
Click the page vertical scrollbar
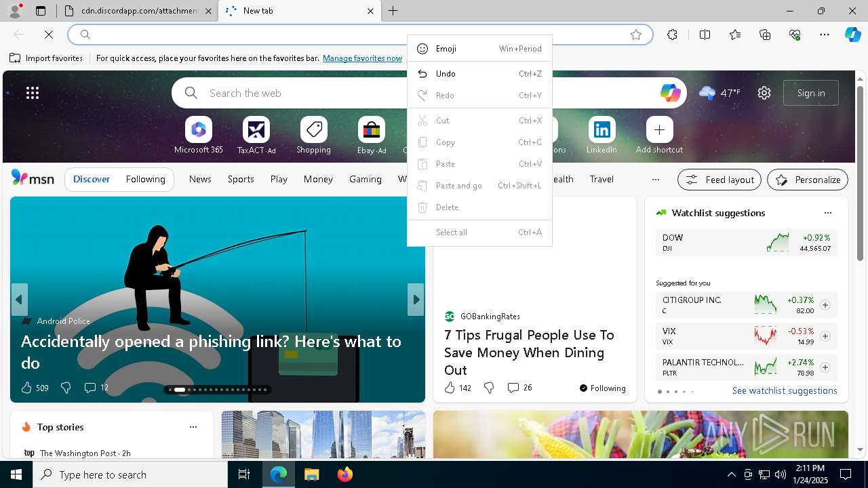[x=860, y=174]
